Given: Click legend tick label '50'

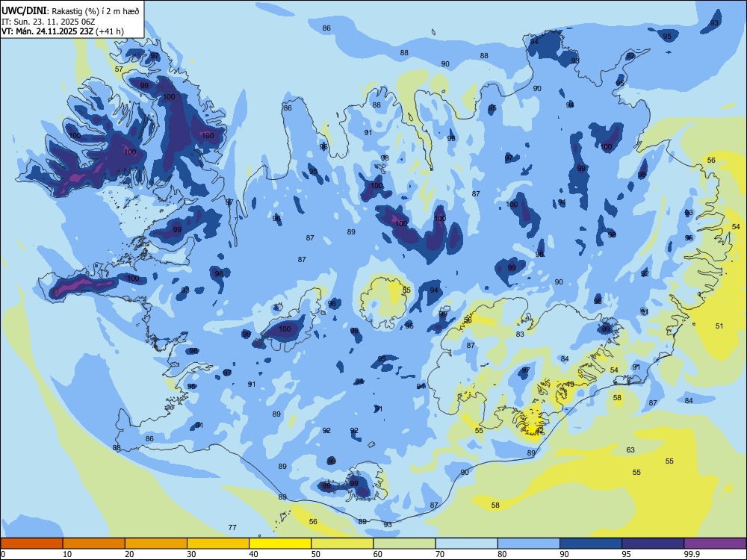Looking at the screenshot, I should coord(316,554).
